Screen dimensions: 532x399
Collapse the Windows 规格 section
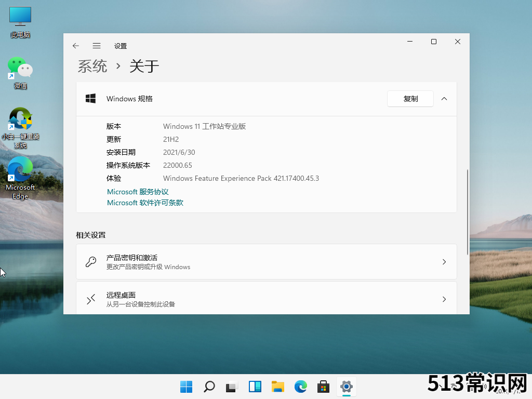(x=444, y=99)
